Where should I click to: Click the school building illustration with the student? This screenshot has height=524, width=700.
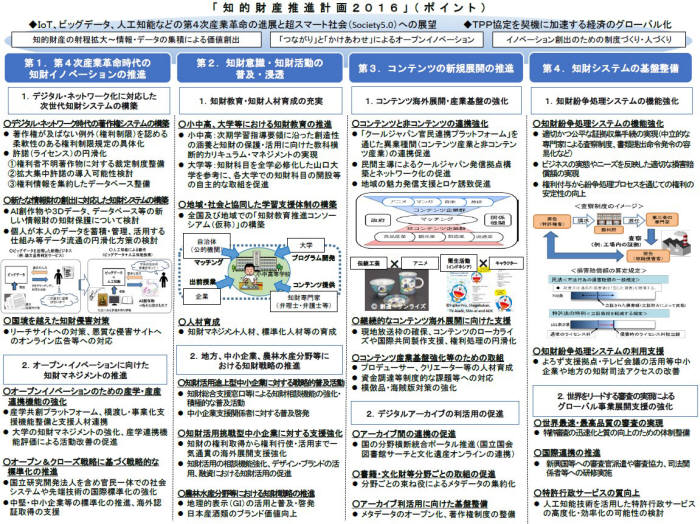[x=259, y=270]
